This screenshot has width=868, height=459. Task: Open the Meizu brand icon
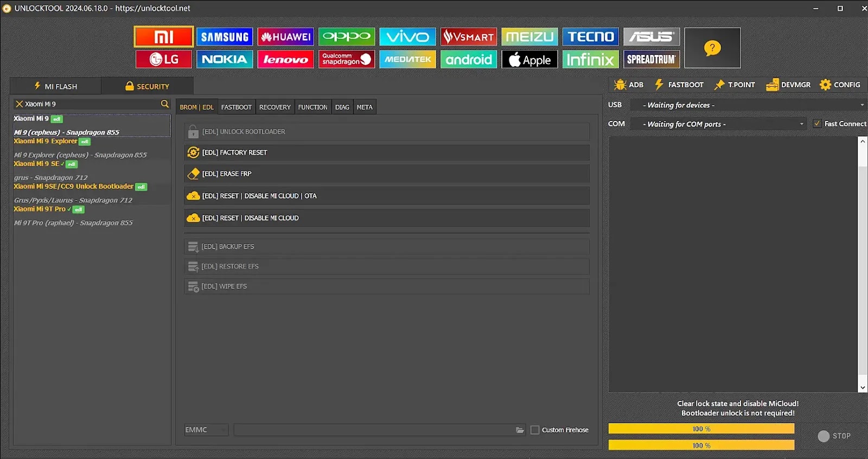(529, 37)
